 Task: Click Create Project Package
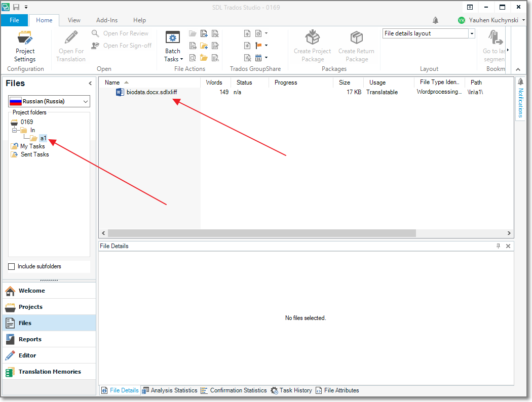point(312,47)
